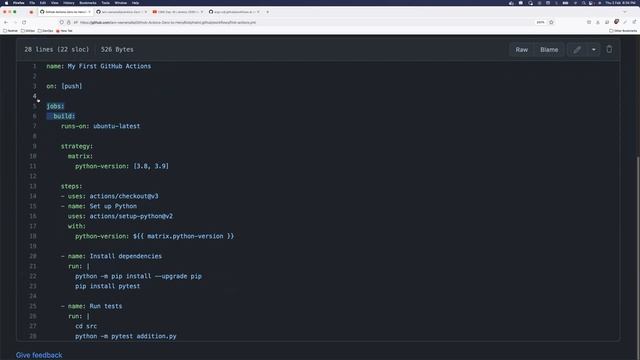
Task: Open the Blame view
Action: point(549,50)
